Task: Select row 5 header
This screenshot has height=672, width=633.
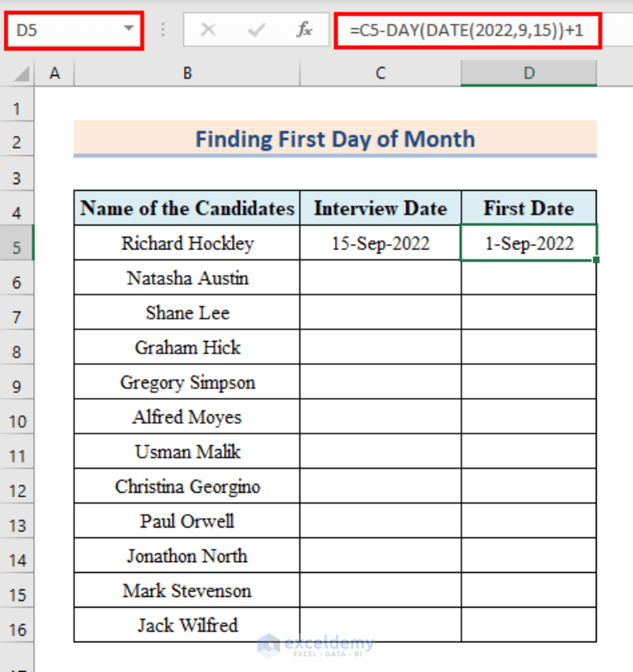Action: click(x=17, y=243)
